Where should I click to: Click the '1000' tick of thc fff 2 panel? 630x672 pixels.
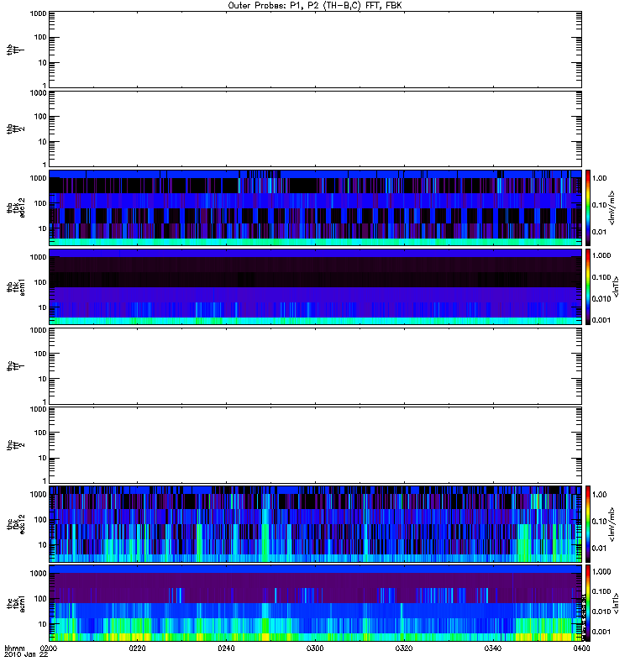point(38,409)
